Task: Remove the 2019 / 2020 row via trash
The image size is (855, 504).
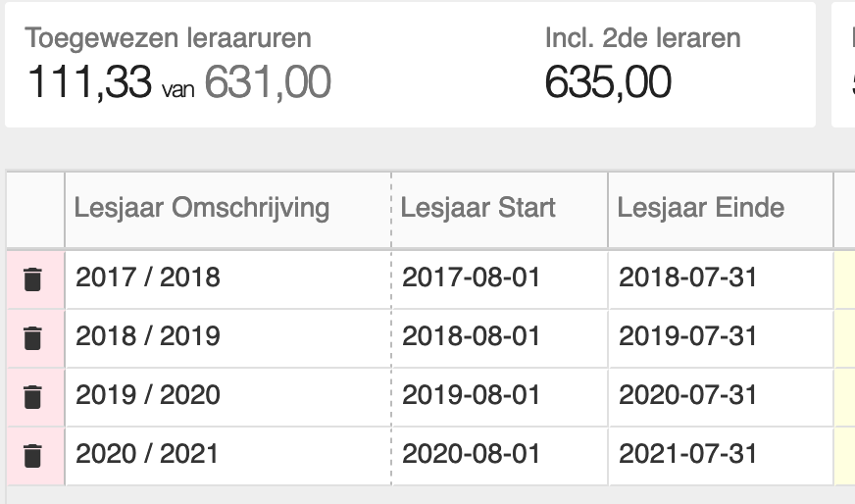Action: click(x=33, y=397)
